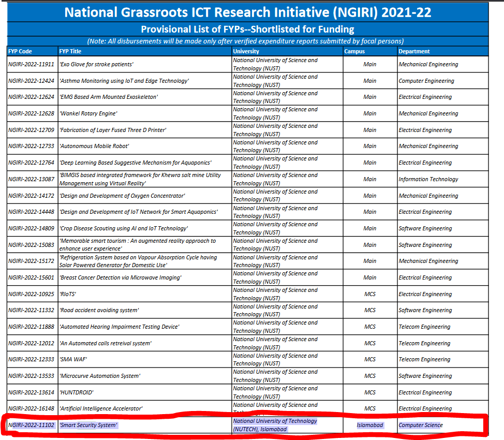504x440 pixels.
Task: Select 'Design and Development of Oxygen Concentrator'
Action: pos(122,196)
